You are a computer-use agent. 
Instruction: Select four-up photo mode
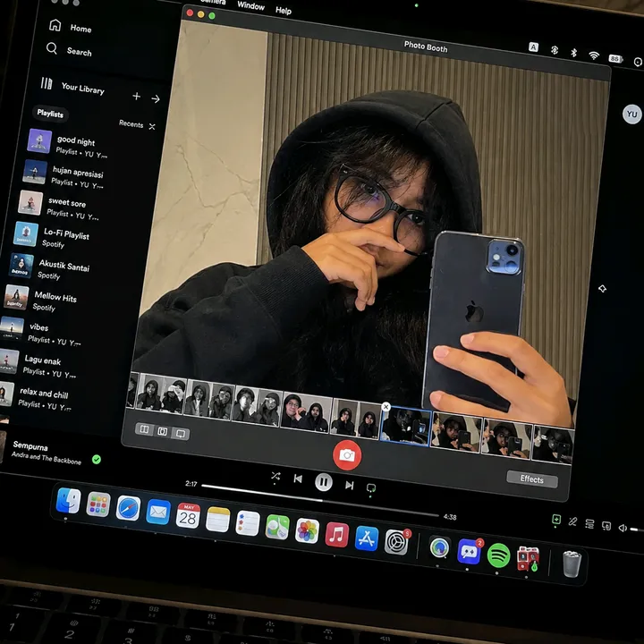(x=144, y=429)
